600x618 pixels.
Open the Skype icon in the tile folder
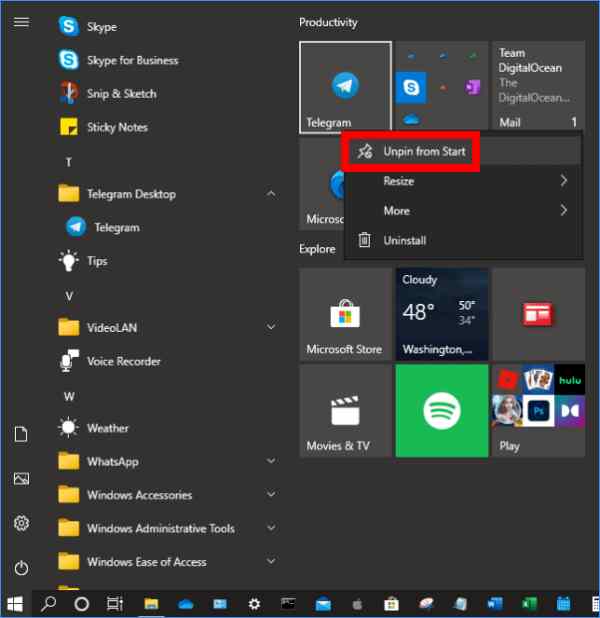[x=411, y=87]
